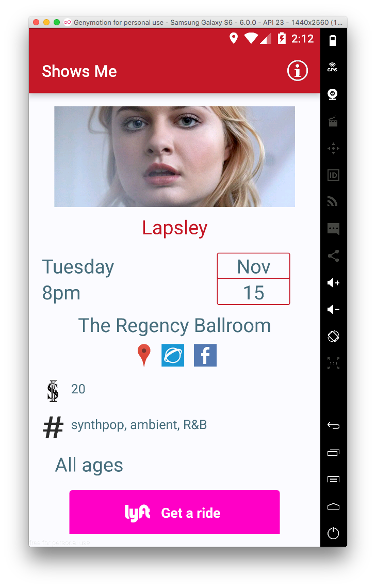Tap the Lapsley artist photo
This screenshot has height=588, width=376.
click(x=174, y=156)
